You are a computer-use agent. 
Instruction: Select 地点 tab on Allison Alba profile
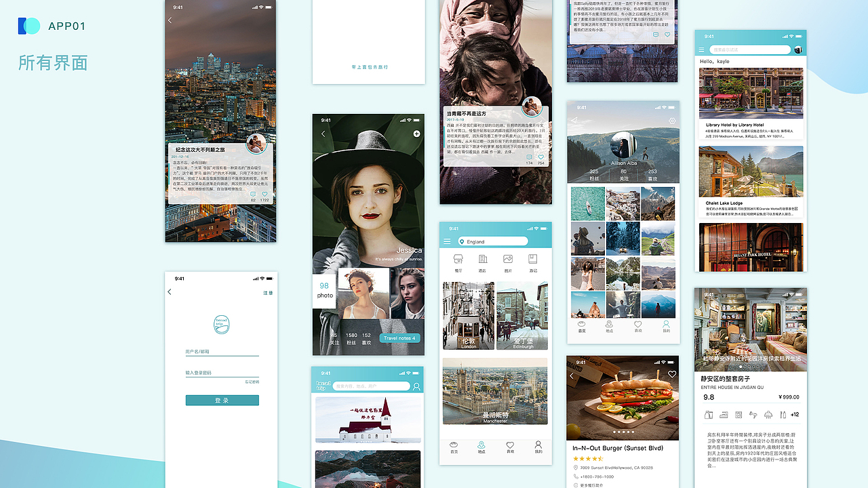610,327
